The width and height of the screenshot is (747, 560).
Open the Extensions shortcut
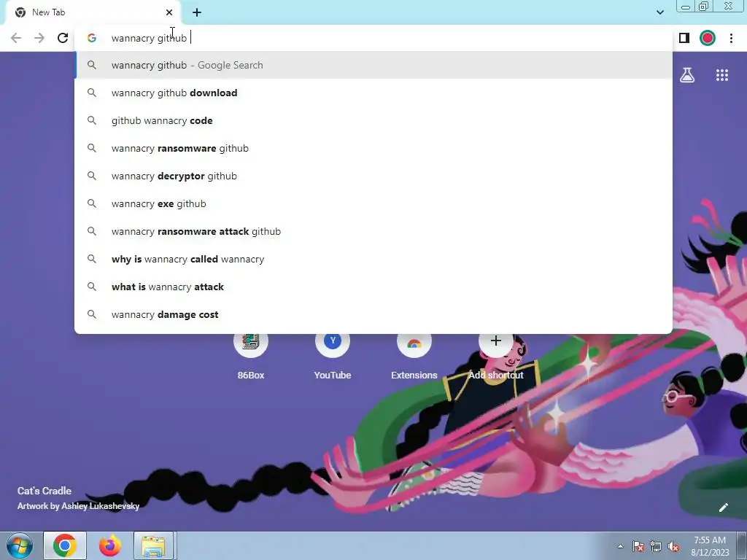point(414,355)
